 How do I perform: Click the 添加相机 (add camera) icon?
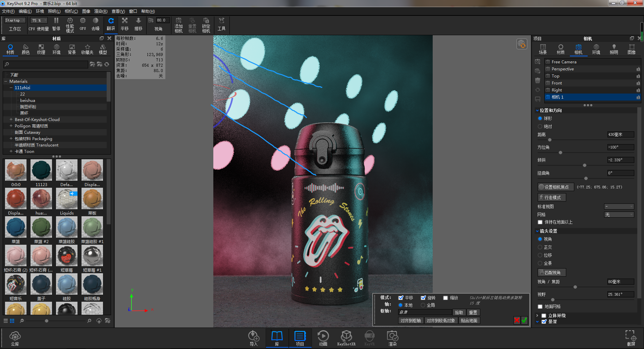click(178, 24)
